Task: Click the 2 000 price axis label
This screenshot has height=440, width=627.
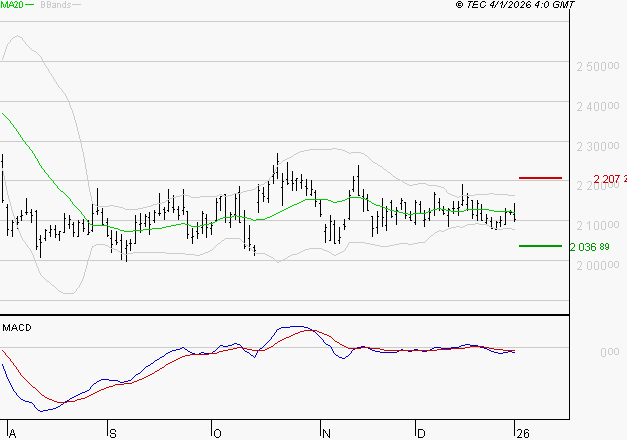Action: click(x=598, y=265)
